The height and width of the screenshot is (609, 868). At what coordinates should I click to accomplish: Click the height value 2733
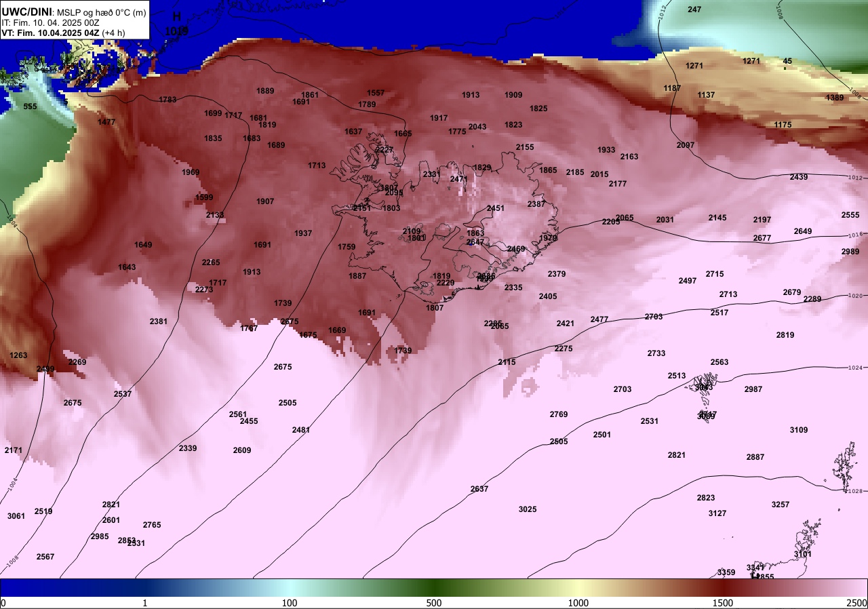[656, 353]
